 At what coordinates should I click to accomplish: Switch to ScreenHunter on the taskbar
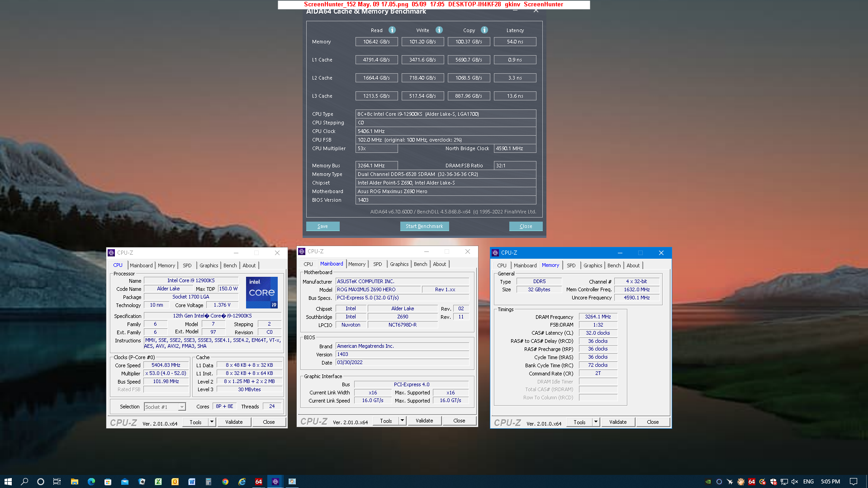pos(292,482)
